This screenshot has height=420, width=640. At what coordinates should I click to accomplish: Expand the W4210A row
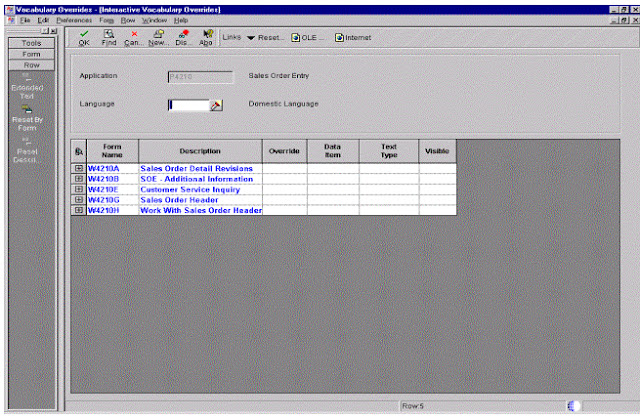(x=79, y=168)
